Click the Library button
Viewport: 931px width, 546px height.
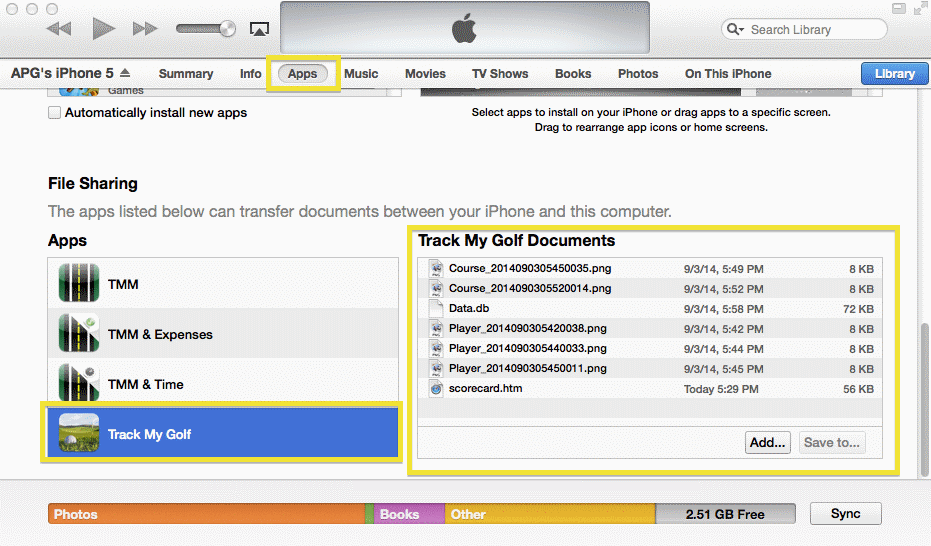click(895, 74)
